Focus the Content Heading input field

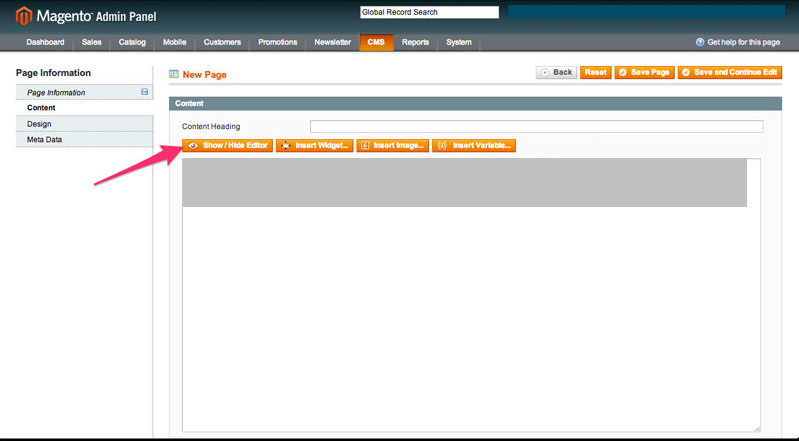click(536, 127)
